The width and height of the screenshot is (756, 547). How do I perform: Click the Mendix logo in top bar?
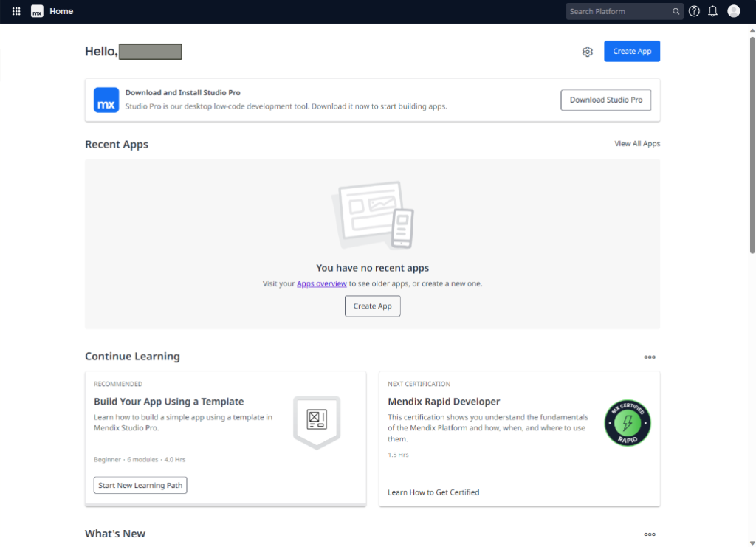pyautogui.click(x=37, y=11)
